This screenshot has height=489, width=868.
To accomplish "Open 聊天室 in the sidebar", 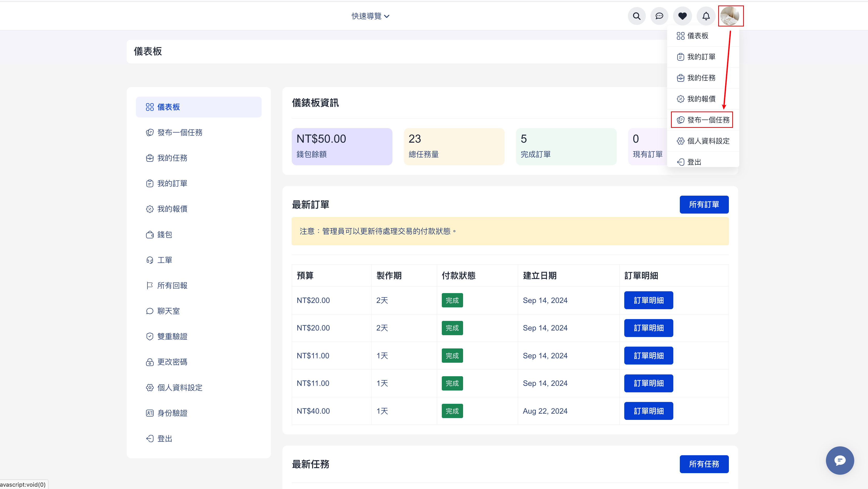I will coord(168,311).
